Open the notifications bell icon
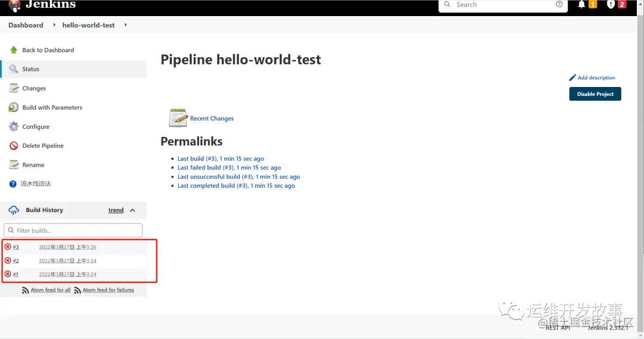This screenshot has width=644, height=339. (581, 5)
